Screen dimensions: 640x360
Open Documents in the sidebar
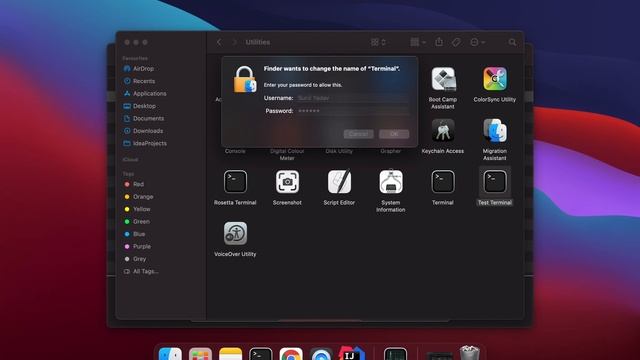pyautogui.click(x=143, y=118)
